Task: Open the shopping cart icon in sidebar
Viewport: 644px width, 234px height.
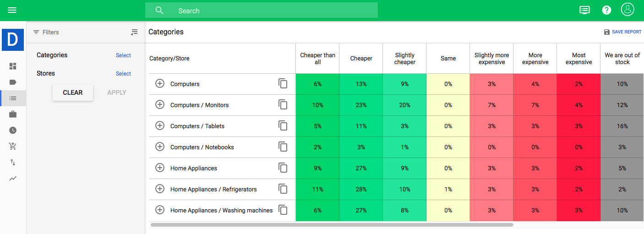Action: (x=13, y=147)
